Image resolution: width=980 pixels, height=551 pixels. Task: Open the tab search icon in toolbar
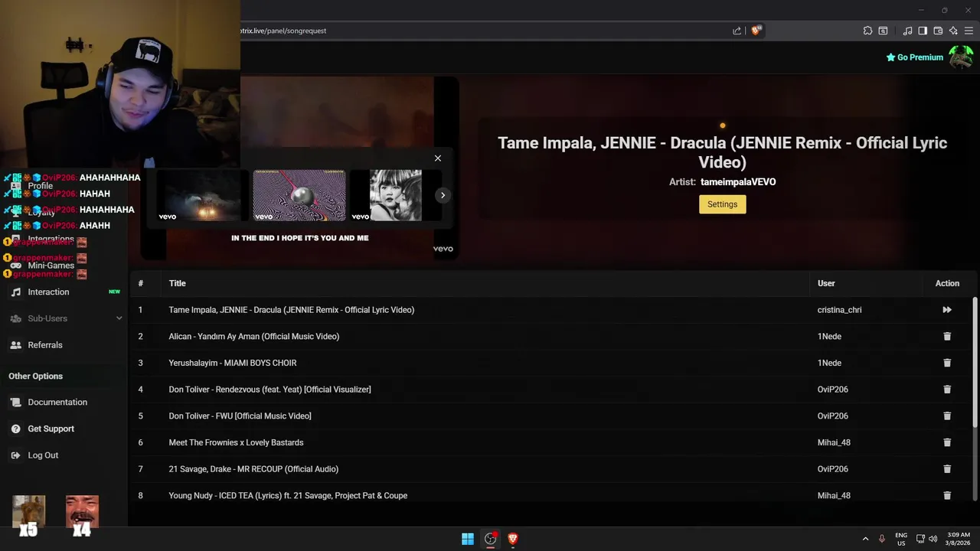pyautogui.click(x=883, y=31)
